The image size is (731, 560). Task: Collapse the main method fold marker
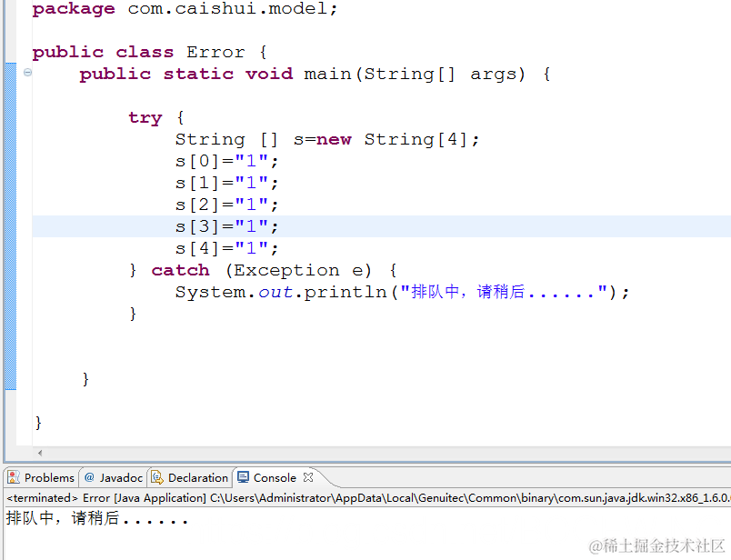27,73
